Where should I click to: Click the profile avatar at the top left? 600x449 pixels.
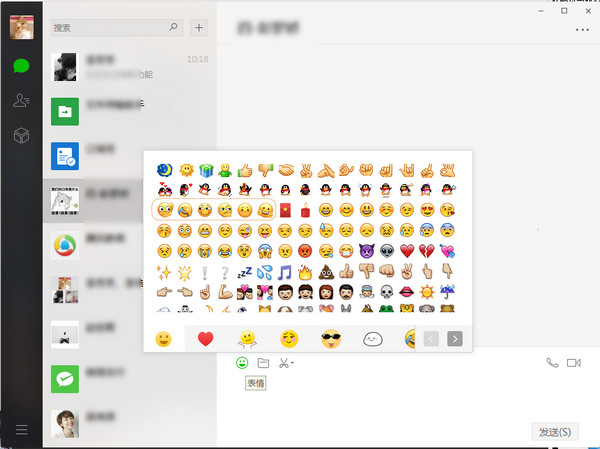21,27
